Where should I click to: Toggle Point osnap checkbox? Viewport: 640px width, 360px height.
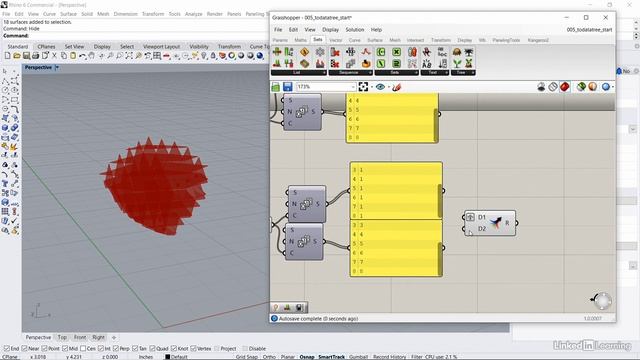44,349
